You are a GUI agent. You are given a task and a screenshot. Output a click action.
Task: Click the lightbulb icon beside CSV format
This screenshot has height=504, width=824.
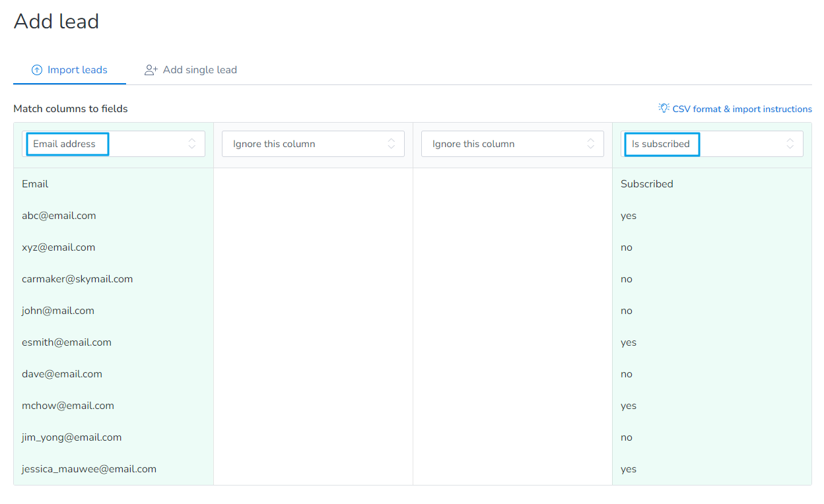tap(664, 108)
